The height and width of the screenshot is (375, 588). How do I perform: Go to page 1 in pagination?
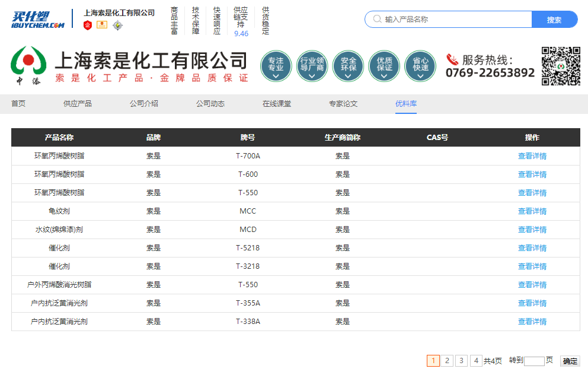pos(433,361)
